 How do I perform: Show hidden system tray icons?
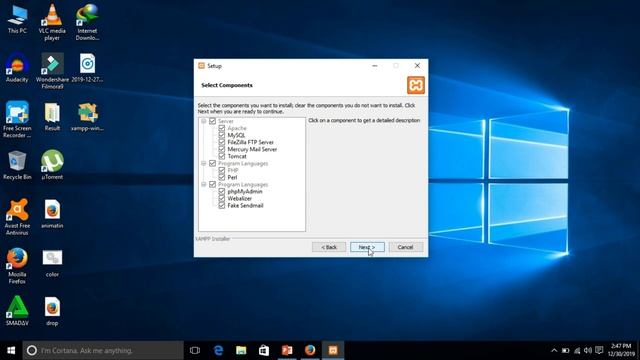point(554,351)
